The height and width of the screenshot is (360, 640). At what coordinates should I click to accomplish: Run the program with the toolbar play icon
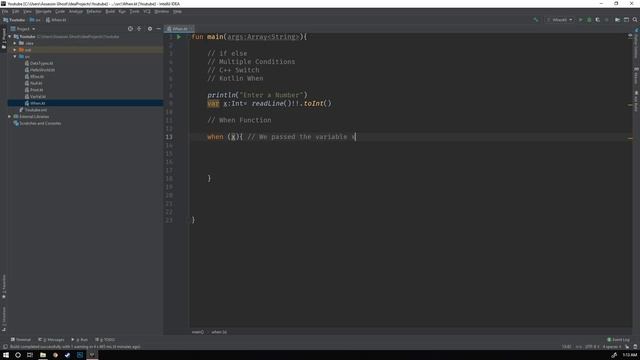(580, 20)
